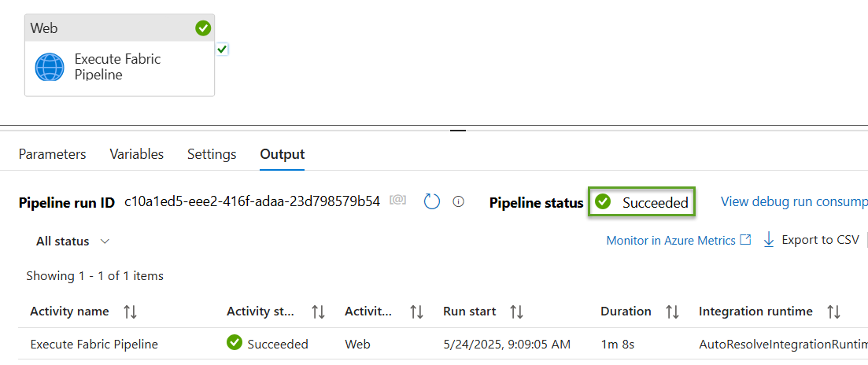Click the refresh icon beside pipeline run ID
Viewport: 868px width, 365px height.
click(432, 202)
